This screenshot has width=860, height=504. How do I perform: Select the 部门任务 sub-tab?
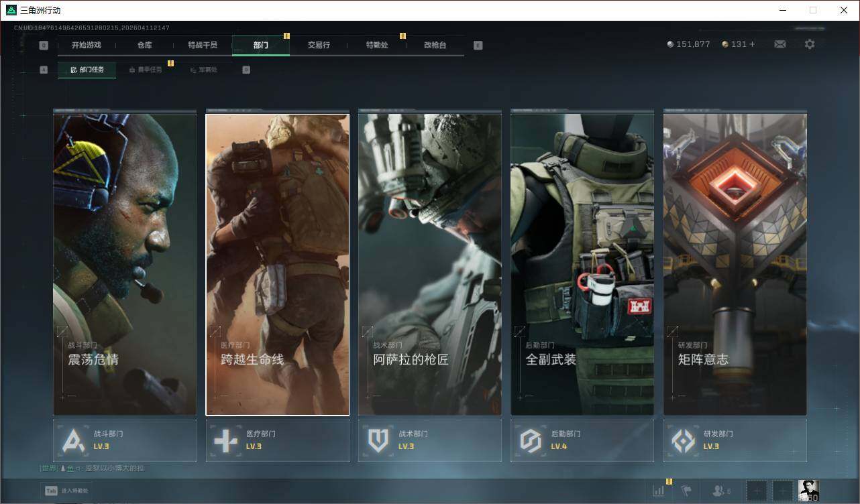87,70
